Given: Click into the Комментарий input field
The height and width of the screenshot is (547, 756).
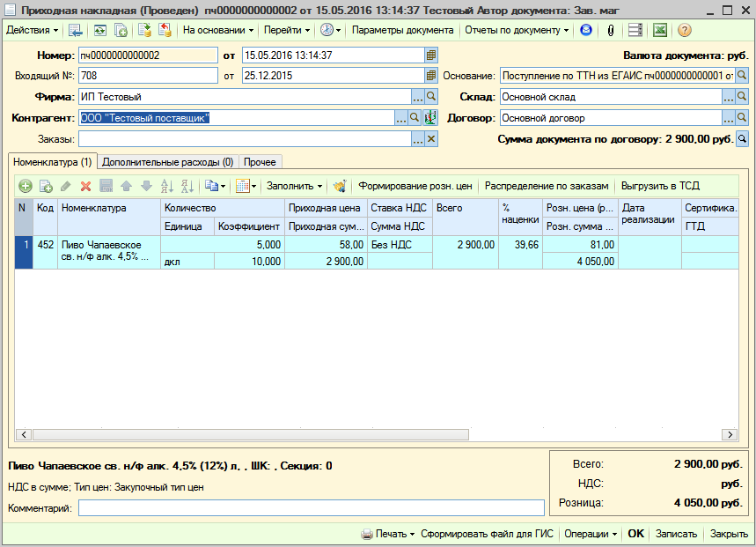Looking at the screenshot, I should tap(311, 508).
